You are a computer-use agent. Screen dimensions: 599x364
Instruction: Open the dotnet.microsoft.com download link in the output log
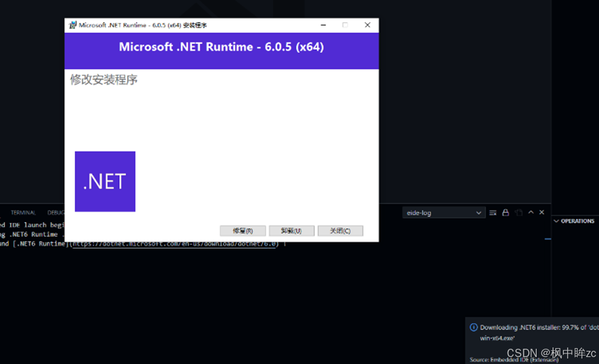click(174, 244)
